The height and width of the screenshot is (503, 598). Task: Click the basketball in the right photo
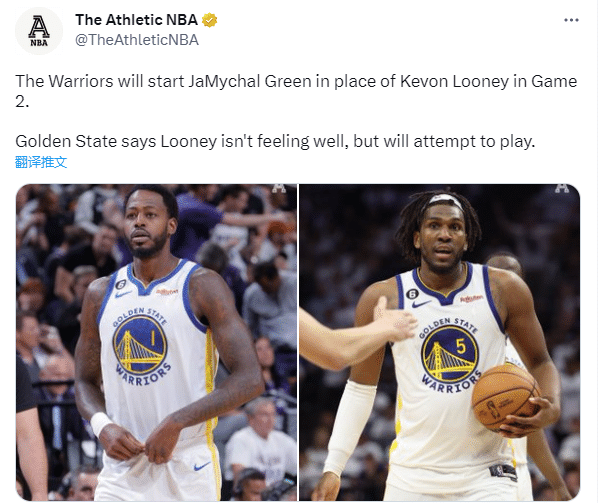[505, 397]
